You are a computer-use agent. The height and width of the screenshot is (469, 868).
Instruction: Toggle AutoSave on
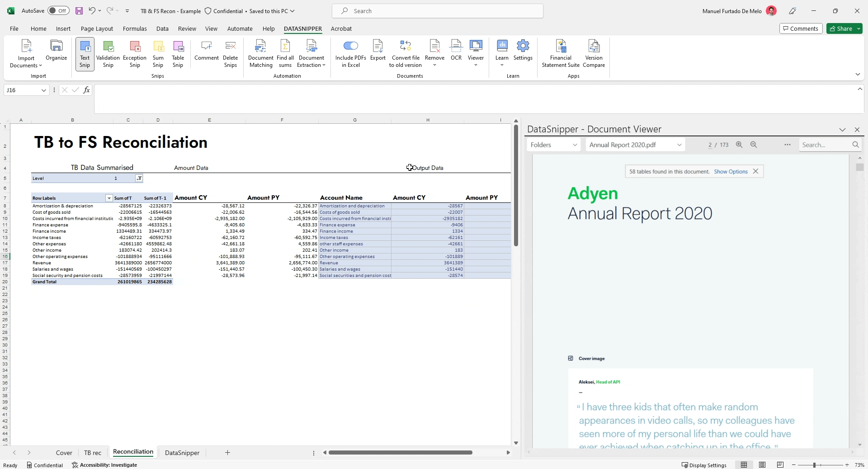tap(58, 10)
